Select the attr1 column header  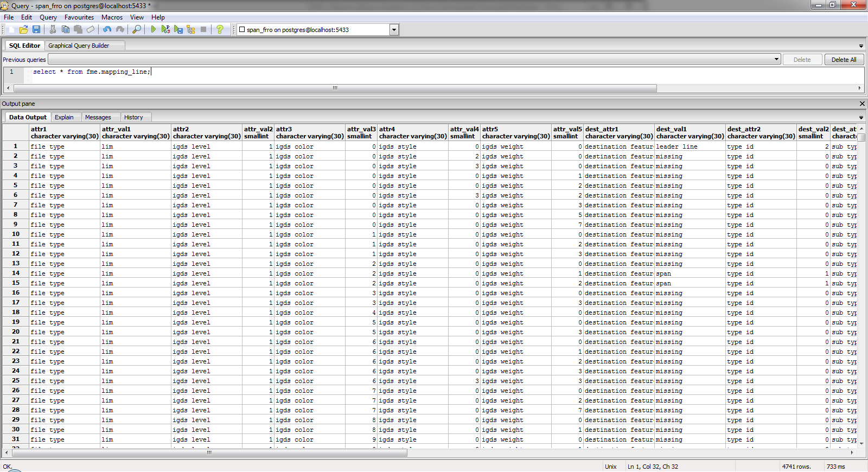pyautogui.click(x=65, y=133)
